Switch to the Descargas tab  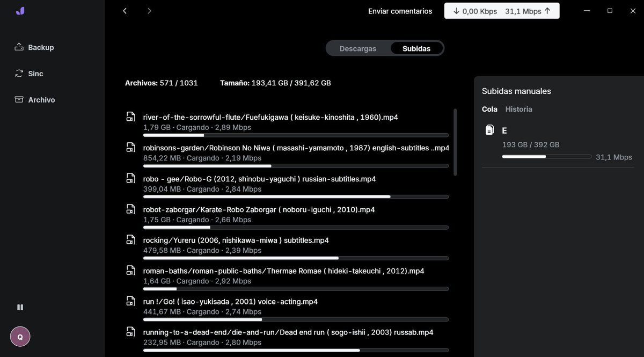click(357, 48)
